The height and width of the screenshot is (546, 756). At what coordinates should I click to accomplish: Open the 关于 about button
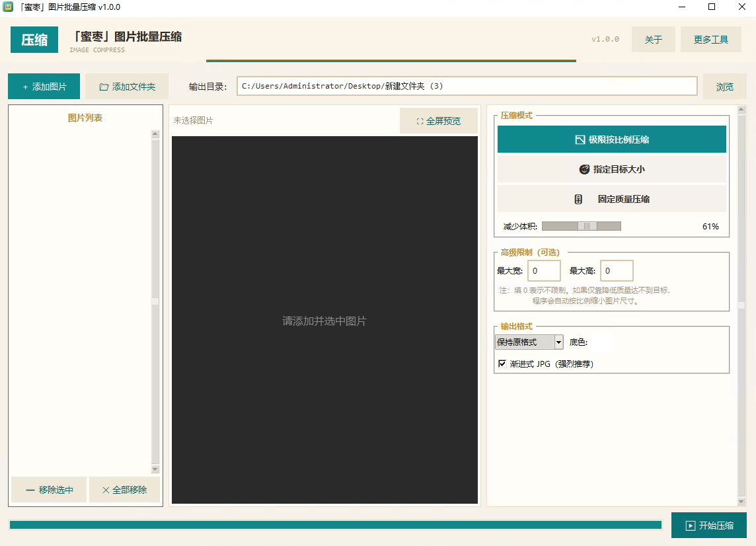point(654,40)
